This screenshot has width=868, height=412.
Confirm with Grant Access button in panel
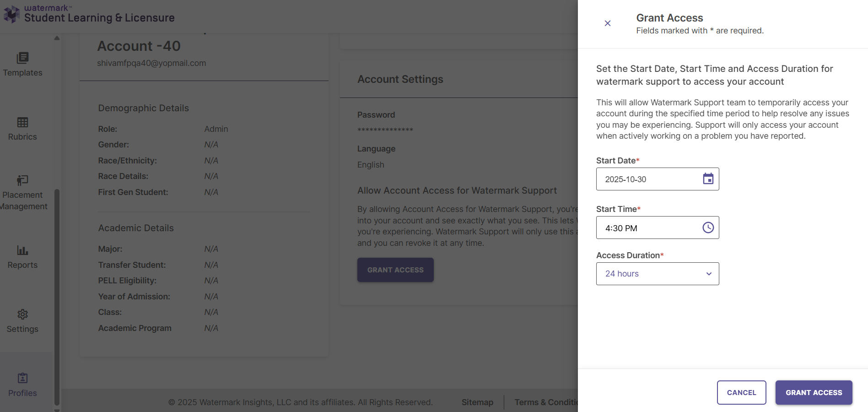pos(814,392)
